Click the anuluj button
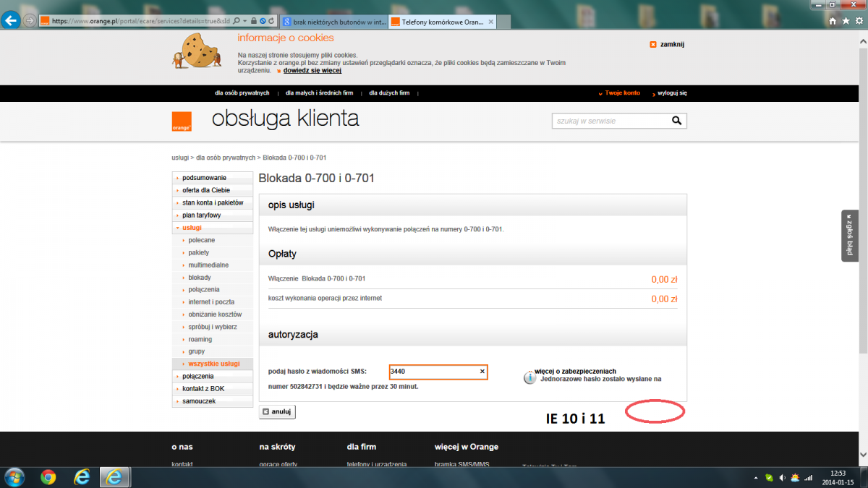 point(277,412)
